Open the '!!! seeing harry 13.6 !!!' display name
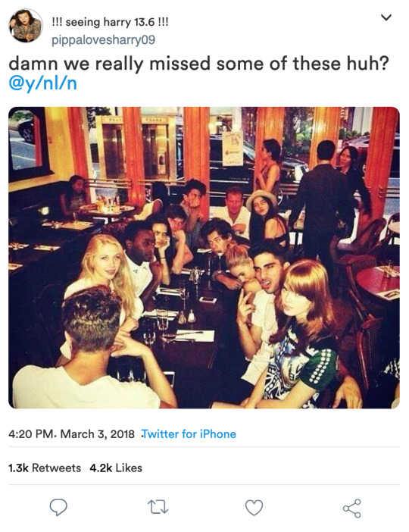This screenshot has height=532, width=409. click(110, 23)
